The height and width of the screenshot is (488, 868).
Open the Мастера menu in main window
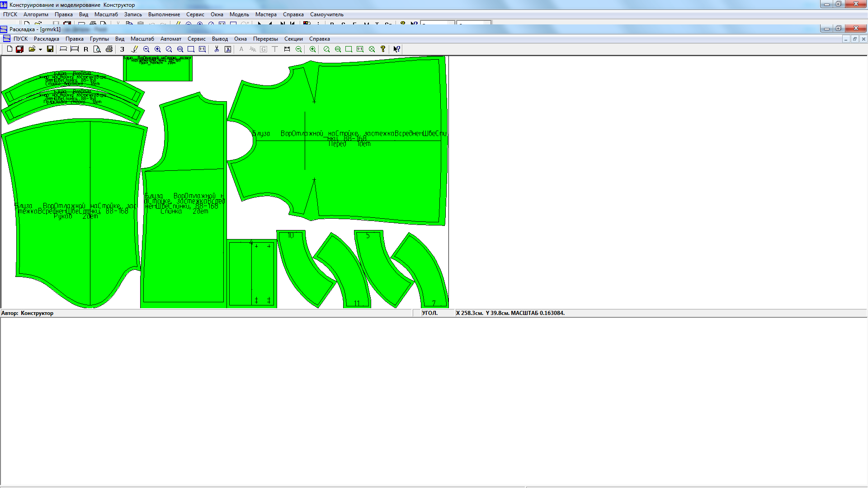266,14
